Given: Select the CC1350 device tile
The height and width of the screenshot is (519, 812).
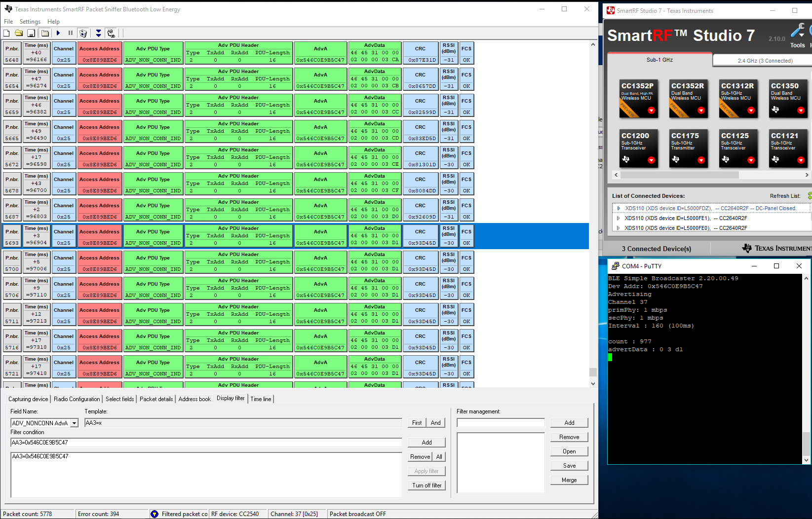Looking at the screenshot, I should (788, 99).
